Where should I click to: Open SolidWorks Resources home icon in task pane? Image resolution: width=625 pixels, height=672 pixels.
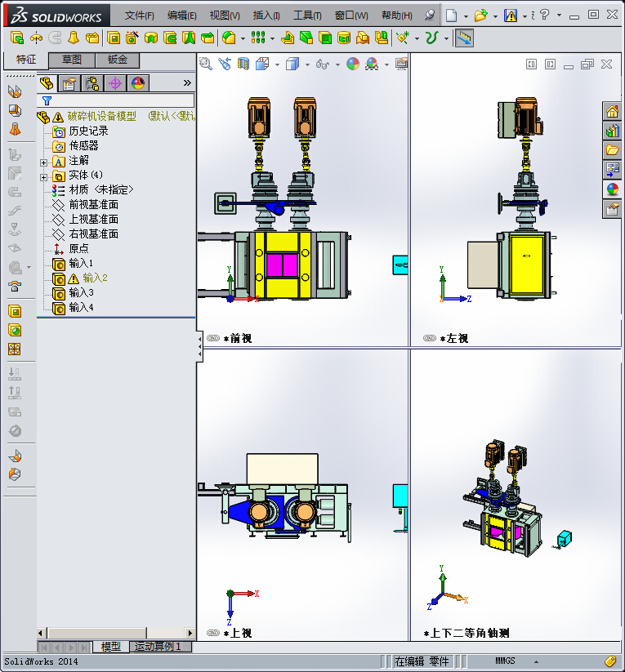click(x=612, y=112)
